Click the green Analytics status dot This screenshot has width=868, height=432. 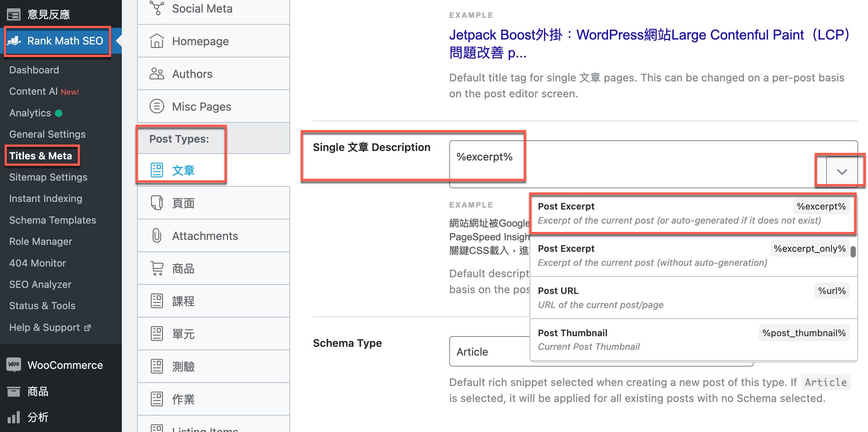point(59,113)
